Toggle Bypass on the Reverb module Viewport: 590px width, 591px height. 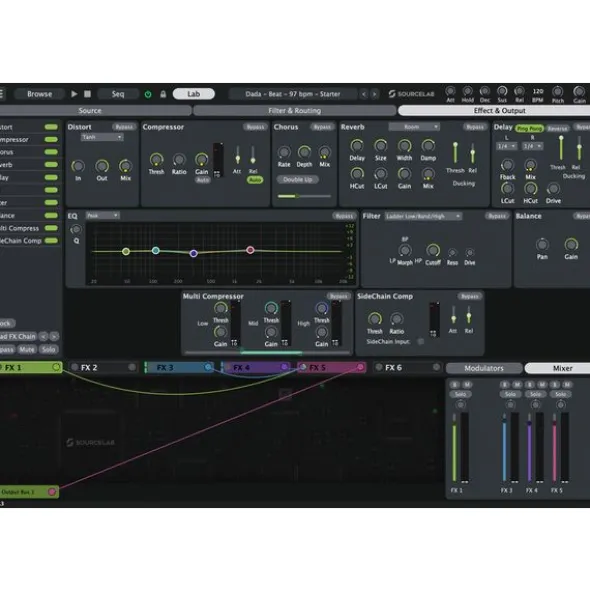pos(474,127)
